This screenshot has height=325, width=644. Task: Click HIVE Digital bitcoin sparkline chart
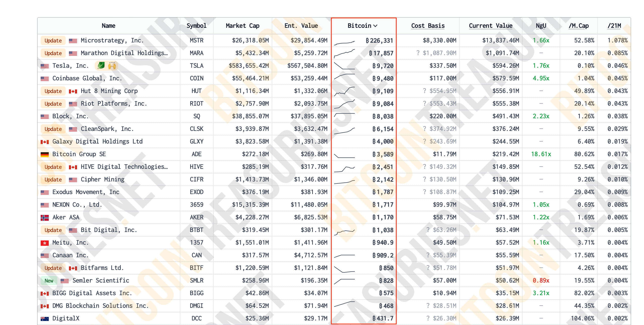click(344, 169)
